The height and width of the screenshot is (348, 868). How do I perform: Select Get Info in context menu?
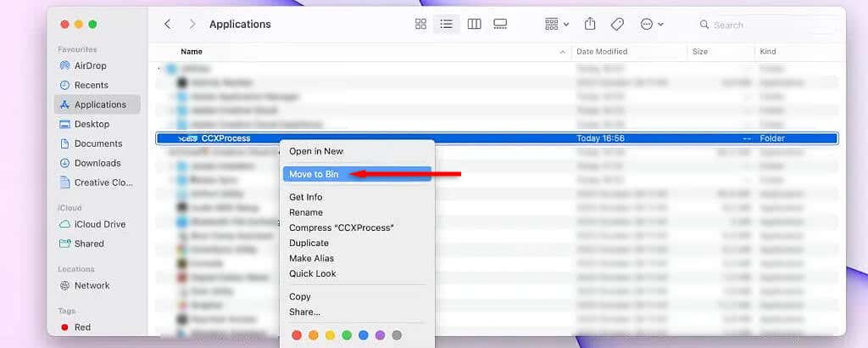[305, 197]
